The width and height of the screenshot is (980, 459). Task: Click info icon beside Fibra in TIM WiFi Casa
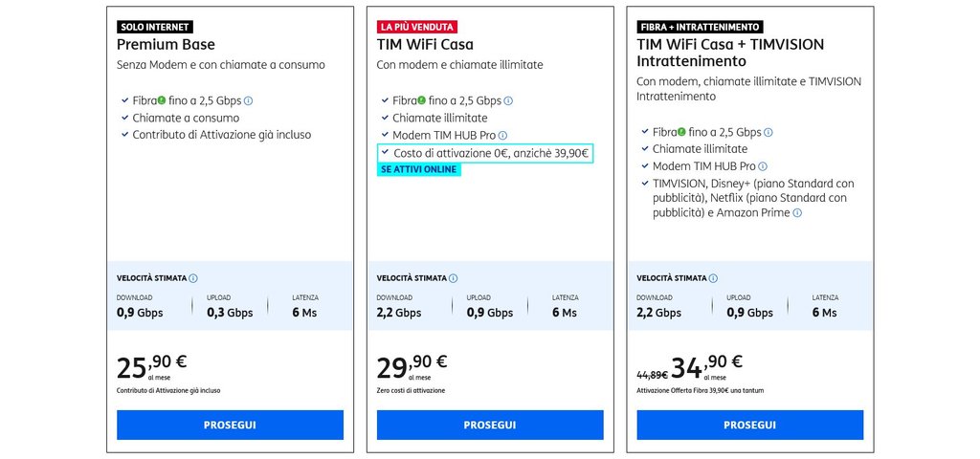tap(508, 100)
